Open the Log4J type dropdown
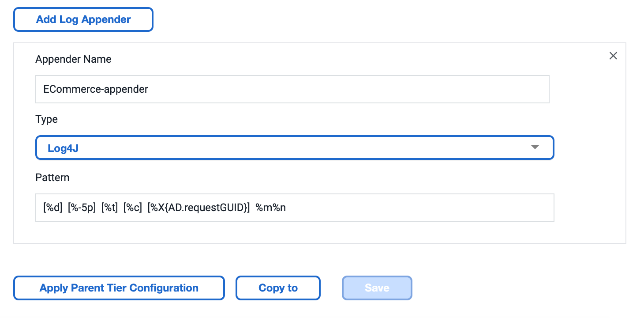Image resolution: width=644 pixels, height=318 pixels. tap(295, 148)
